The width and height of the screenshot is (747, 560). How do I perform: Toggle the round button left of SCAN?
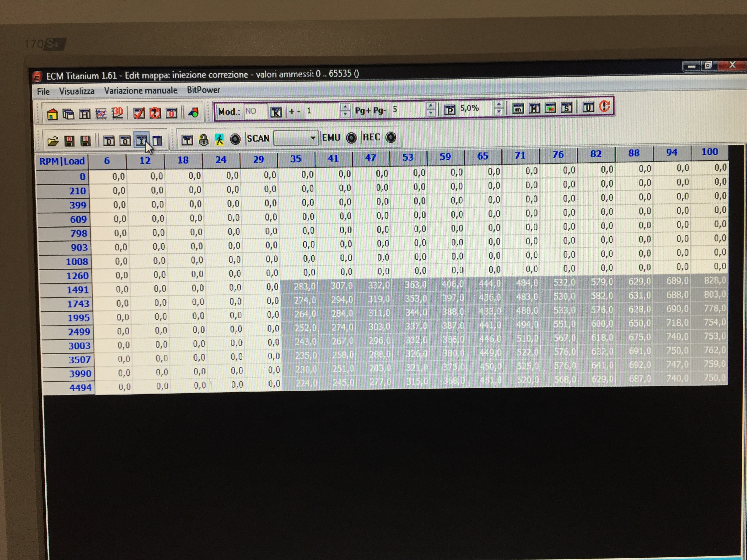coord(235,139)
